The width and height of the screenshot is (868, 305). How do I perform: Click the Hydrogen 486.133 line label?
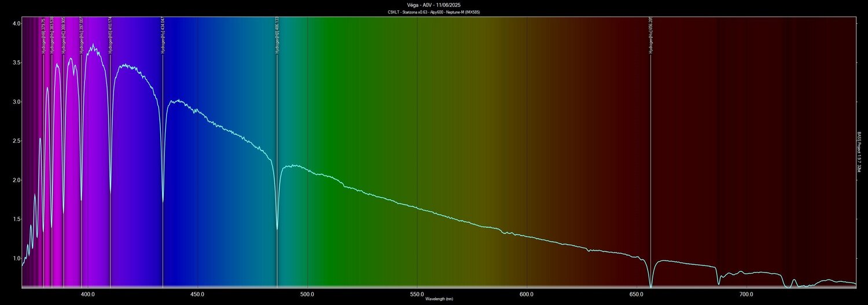277,36
